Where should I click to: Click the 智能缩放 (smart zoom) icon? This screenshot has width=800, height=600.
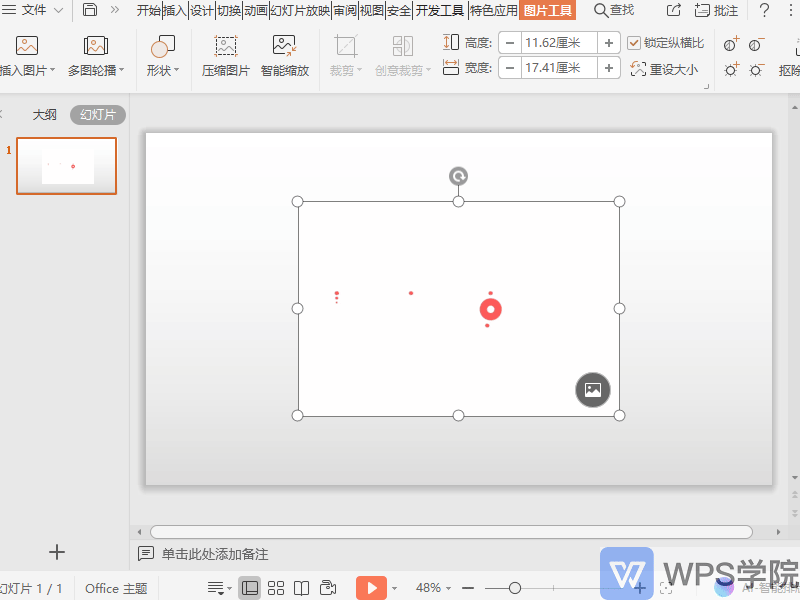[284, 46]
